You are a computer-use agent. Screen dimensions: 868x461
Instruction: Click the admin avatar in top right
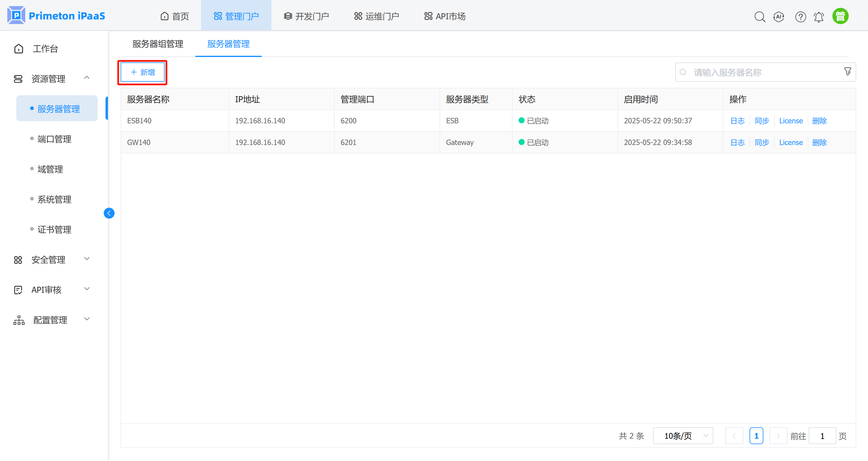840,15
